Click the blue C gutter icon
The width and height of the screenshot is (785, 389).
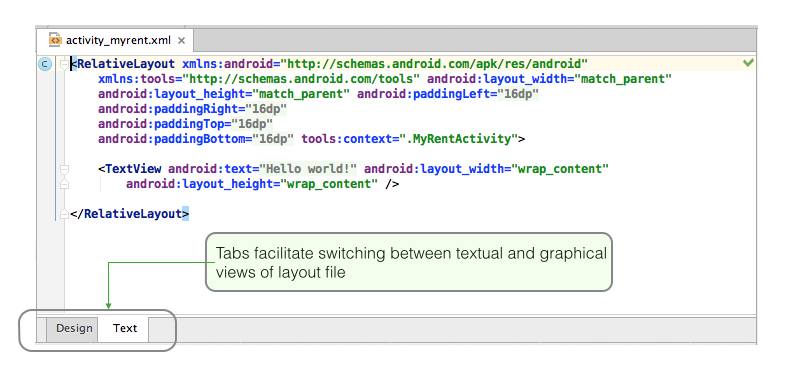coord(45,64)
